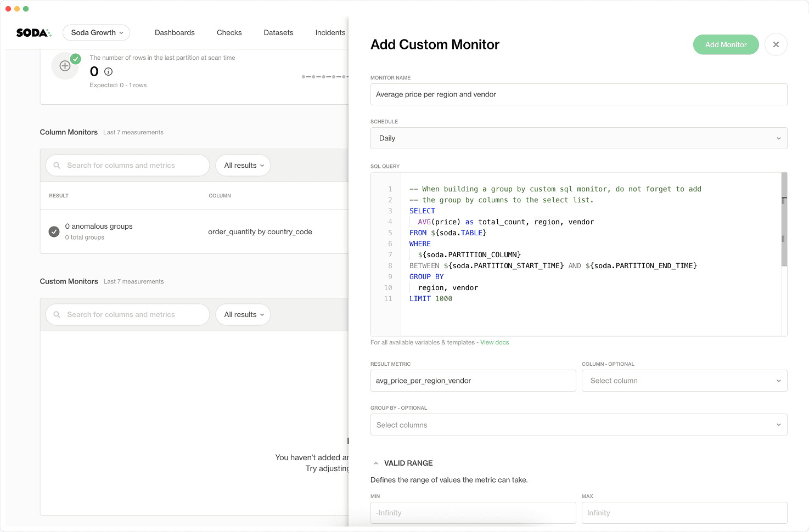This screenshot has width=809, height=532.
Task: Open the Select column dropdown
Action: (x=684, y=381)
